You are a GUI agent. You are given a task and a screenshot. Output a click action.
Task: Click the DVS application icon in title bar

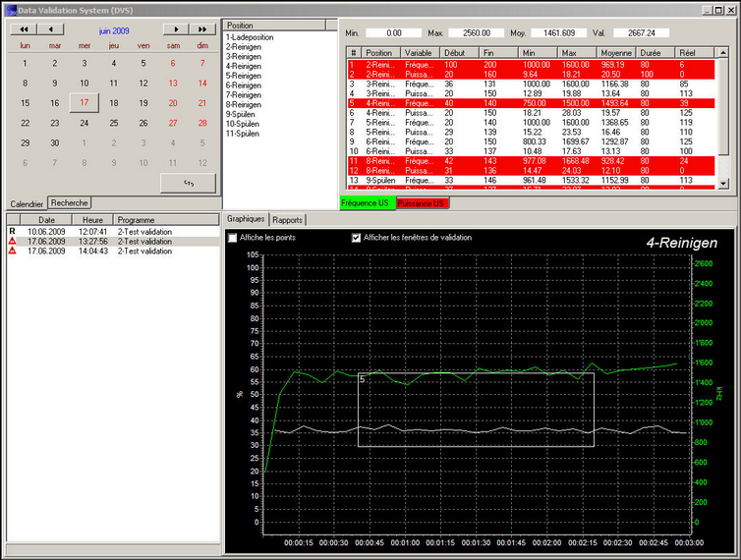(12, 10)
